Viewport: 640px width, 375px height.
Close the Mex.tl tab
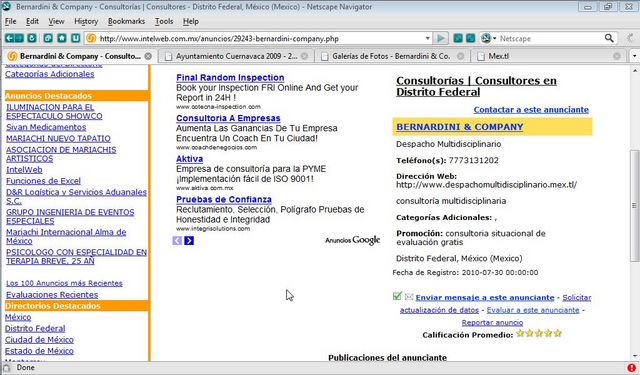coord(617,56)
